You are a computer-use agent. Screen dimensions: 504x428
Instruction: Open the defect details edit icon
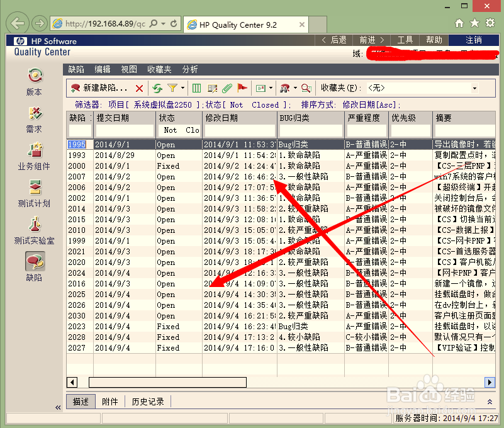[212, 88]
